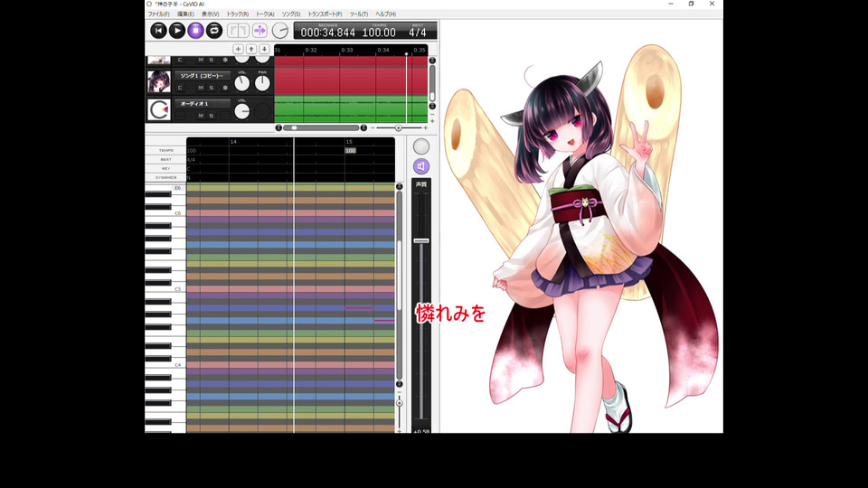Toggle the purple speaker monitor icon

pyautogui.click(x=421, y=166)
